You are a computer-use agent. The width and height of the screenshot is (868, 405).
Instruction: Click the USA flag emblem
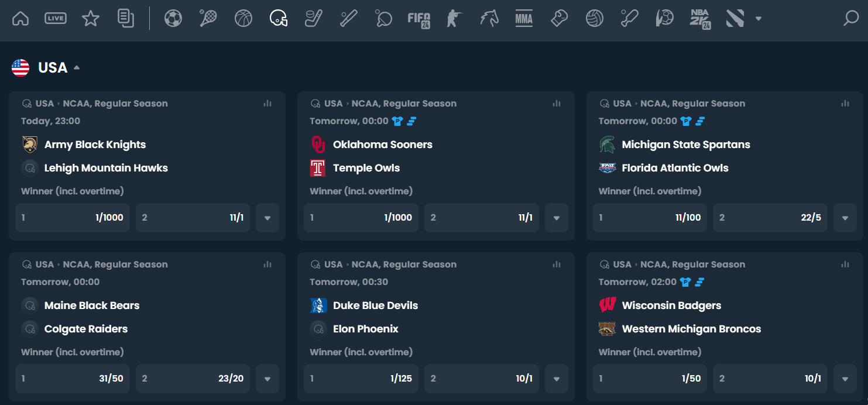tap(21, 67)
